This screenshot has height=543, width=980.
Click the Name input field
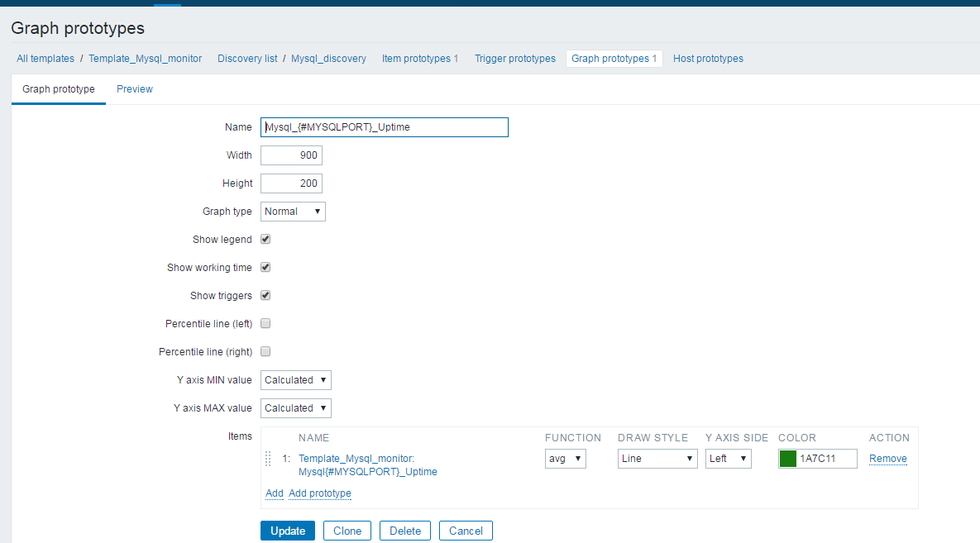click(x=385, y=127)
